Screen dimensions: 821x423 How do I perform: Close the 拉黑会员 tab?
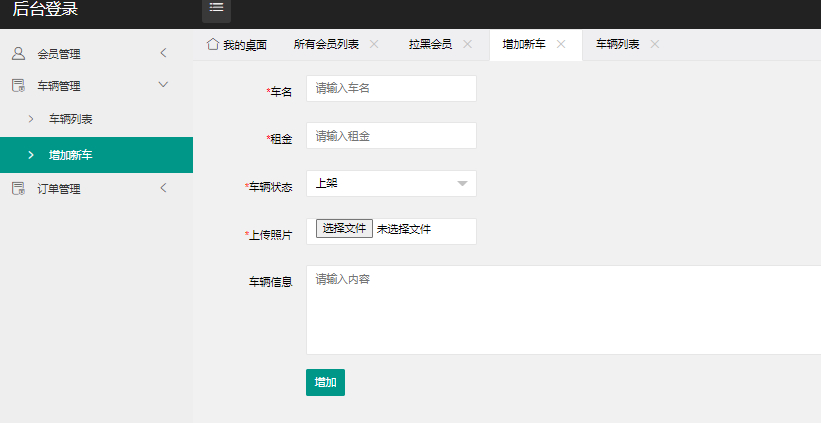click(468, 44)
